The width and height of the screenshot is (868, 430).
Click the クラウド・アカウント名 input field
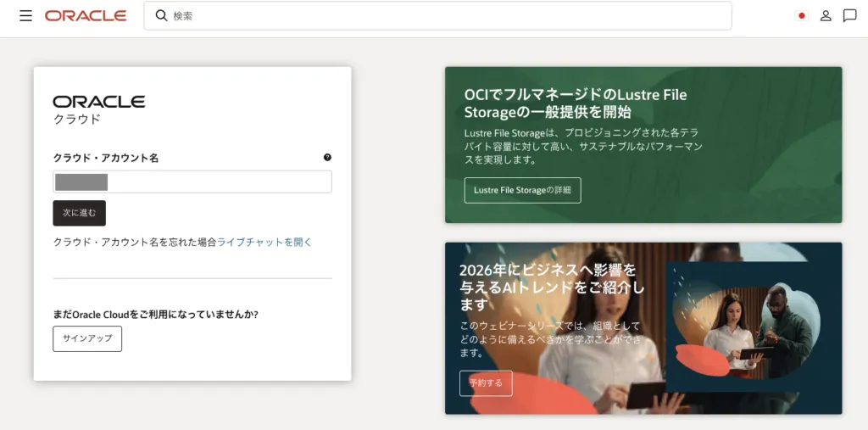point(192,181)
